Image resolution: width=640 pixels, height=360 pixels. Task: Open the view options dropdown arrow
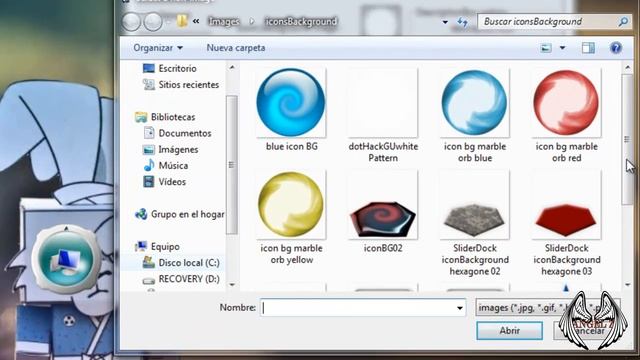click(562, 48)
